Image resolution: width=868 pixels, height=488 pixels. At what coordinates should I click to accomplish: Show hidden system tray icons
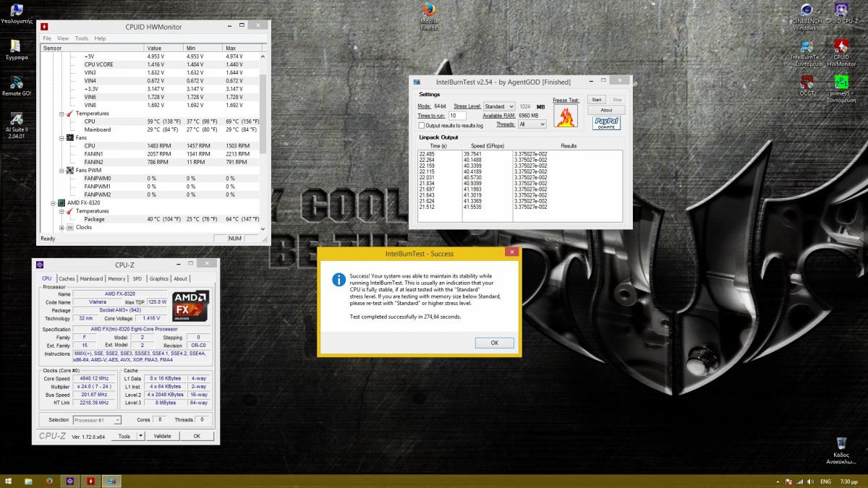pos(779,481)
